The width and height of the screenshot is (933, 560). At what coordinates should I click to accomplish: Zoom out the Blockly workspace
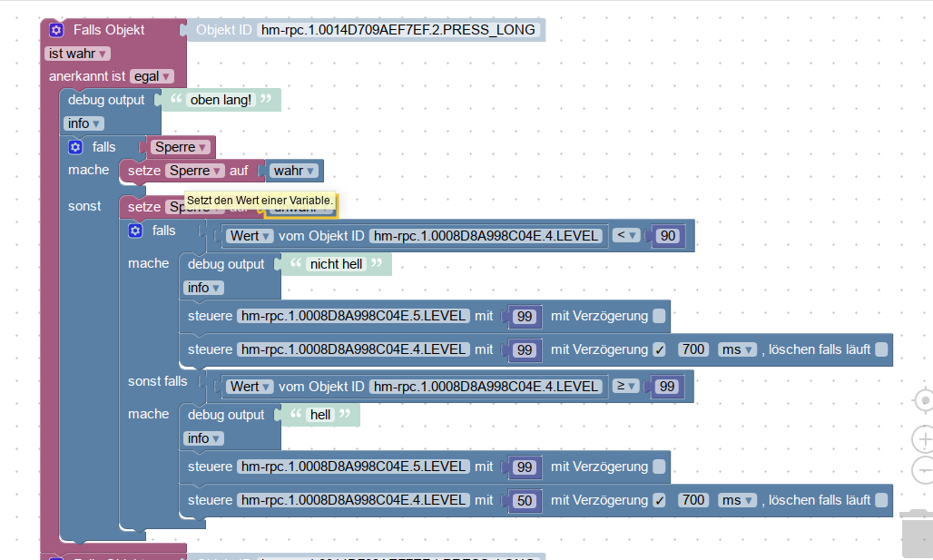point(924,470)
